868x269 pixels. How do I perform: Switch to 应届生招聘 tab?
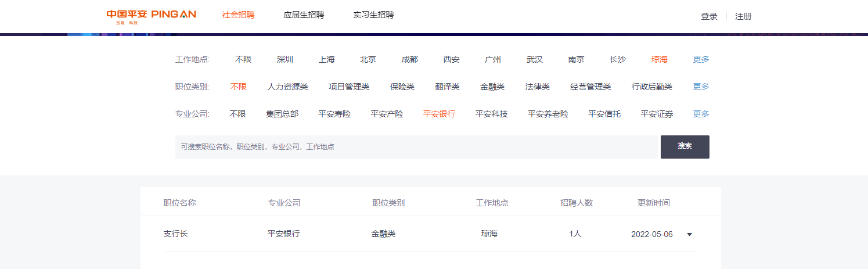click(x=304, y=15)
